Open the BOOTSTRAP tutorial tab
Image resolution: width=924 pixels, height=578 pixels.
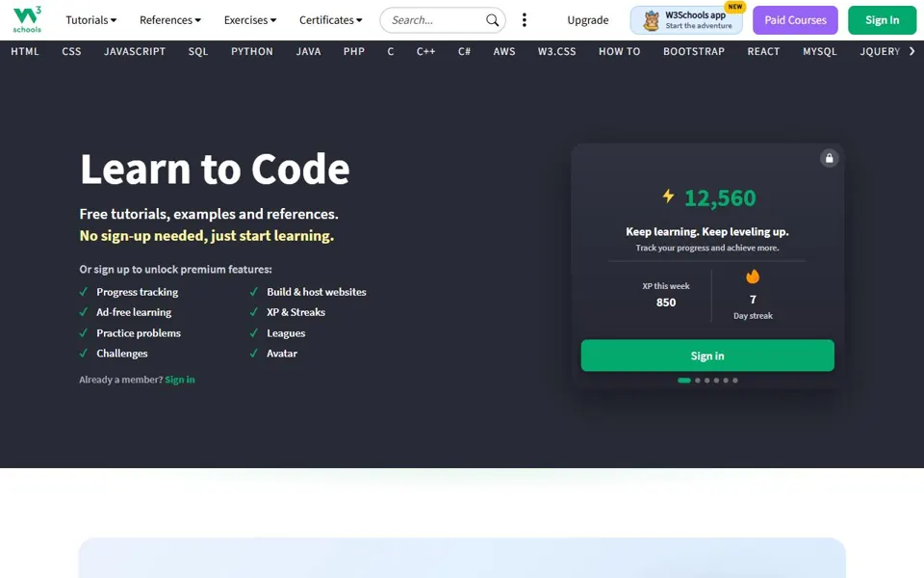(694, 51)
